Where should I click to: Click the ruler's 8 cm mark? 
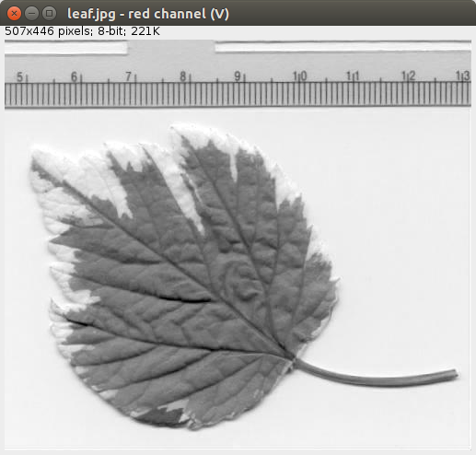pos(182,76)
